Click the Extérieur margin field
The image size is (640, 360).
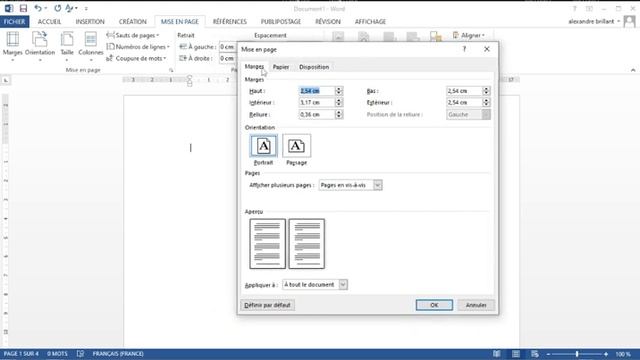(x=464, y=102)
